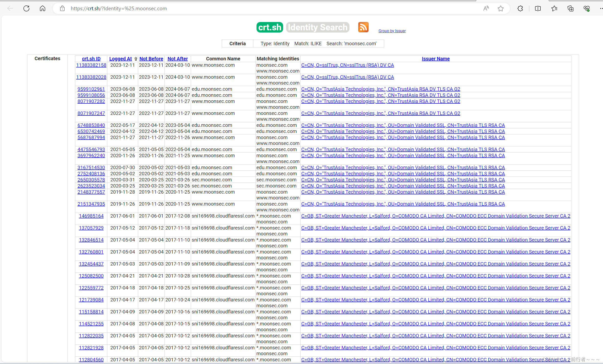Open certificate ID 9599102961
603x364 pixels.
tap(91, 89)
